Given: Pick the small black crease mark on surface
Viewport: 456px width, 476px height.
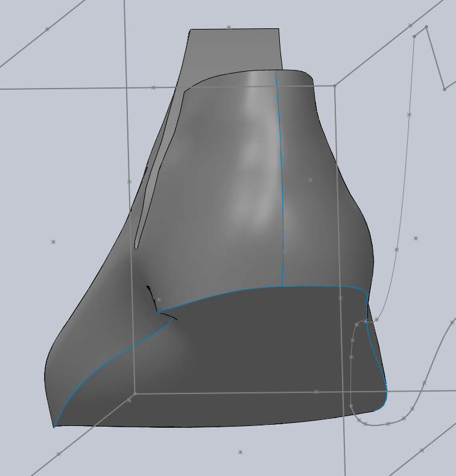Looking at the screenshot, I should tap(151, 298).
